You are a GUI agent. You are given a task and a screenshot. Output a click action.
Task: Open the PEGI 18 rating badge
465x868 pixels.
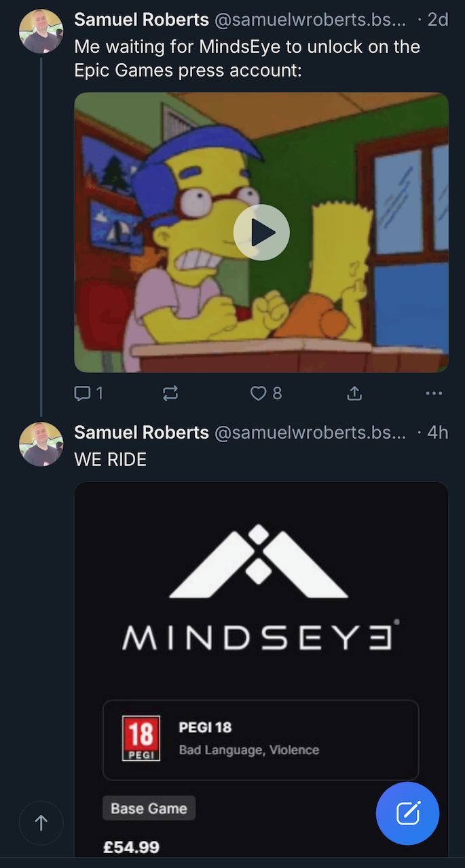click(x=141, y=738)
